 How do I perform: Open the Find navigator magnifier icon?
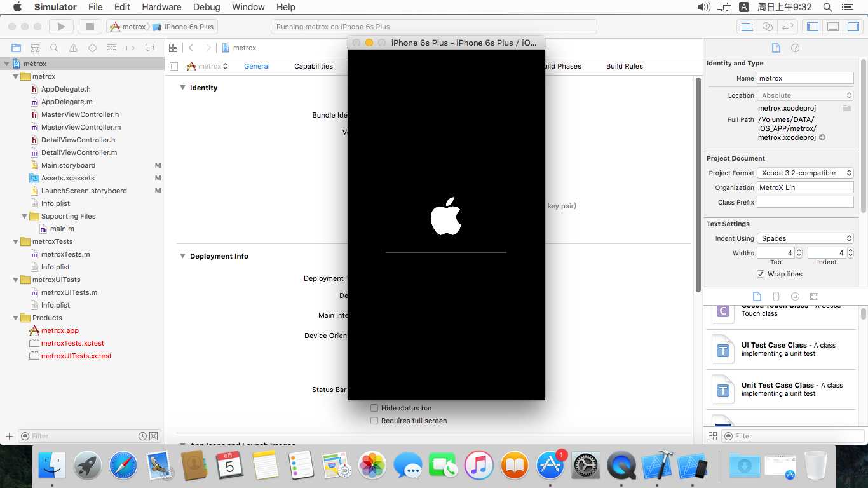pos(54,48)
